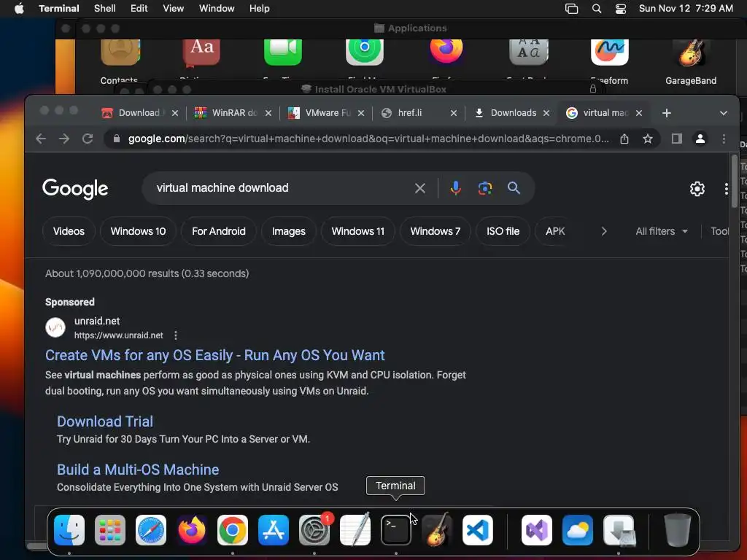Apply the Windows 10 filter chip
Screen dimensions: 747x560
coord(138,231)
